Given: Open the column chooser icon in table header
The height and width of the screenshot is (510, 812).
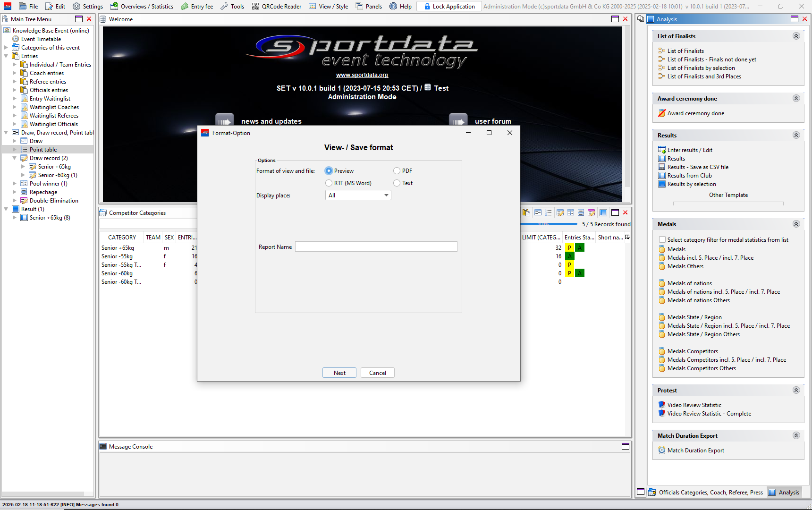Looking at the screenshot, I should coord(627,237).
